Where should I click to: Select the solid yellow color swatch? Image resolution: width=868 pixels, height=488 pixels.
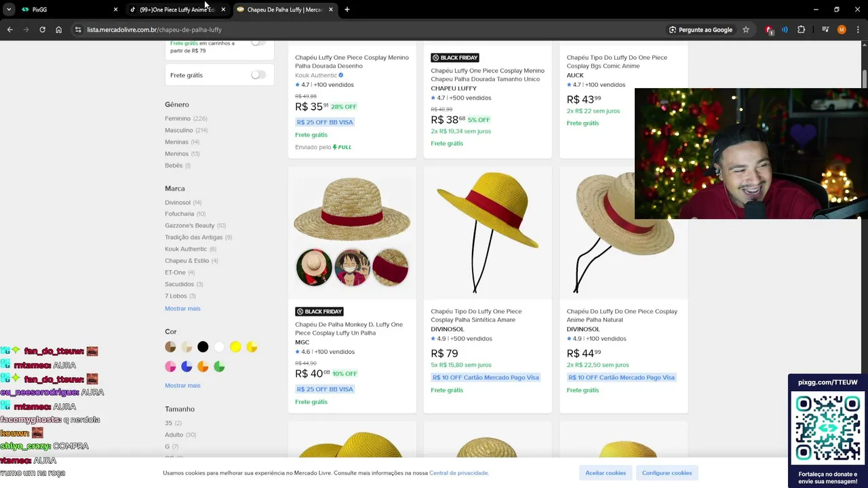tap(235, 347)
